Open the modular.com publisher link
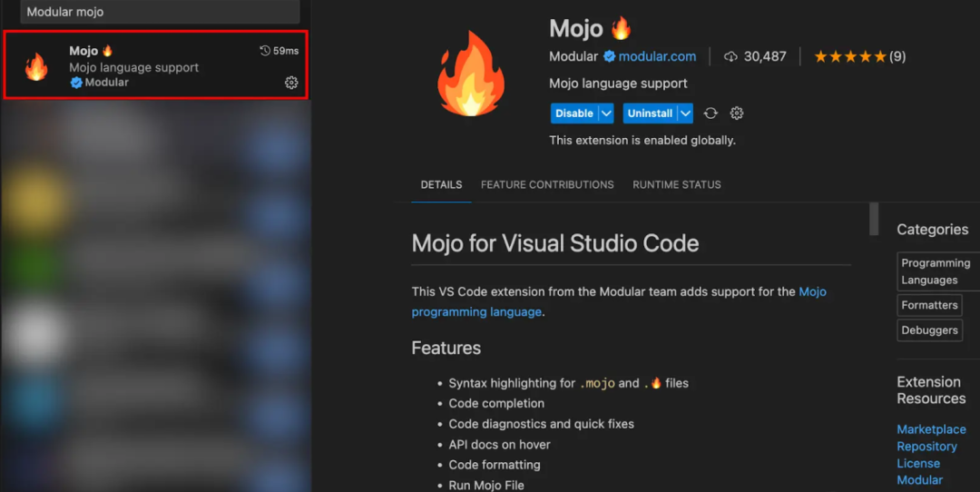 coord(657,56)
